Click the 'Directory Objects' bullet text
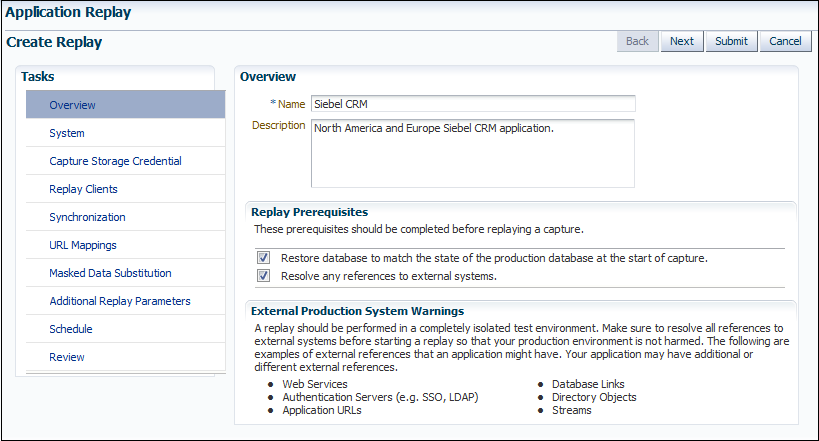The height and width of the screenshot is (441, 819). pyautogui.click(x=594, y=397)
